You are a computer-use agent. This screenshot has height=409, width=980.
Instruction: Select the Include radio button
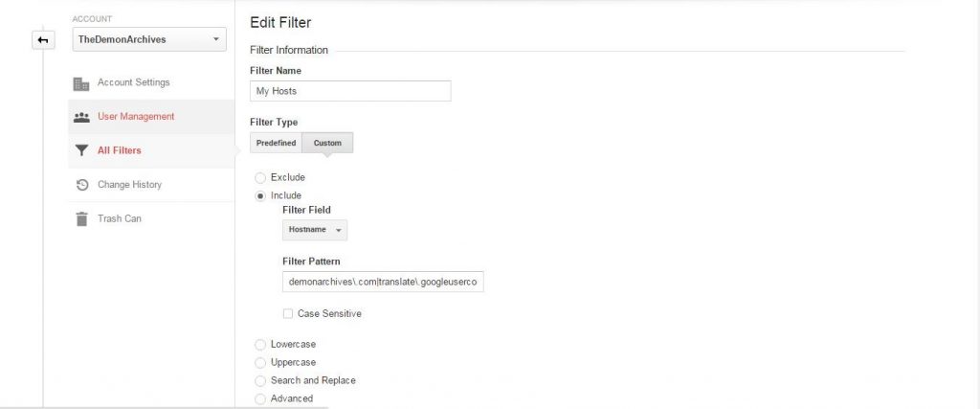(x=260, y=195)
